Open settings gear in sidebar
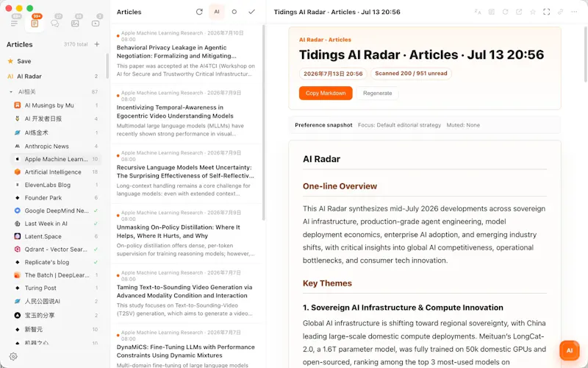This screenshot has height=368, width=588. click(13, 356)
